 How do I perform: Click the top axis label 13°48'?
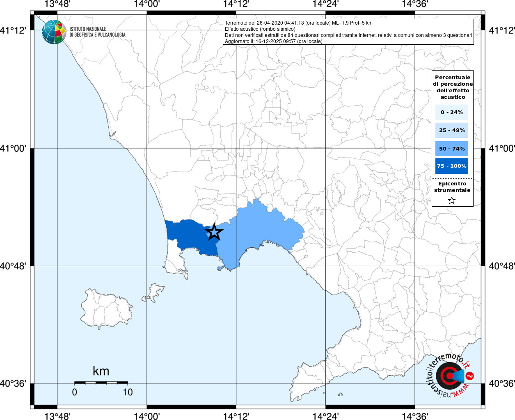(x=57, y=5)
